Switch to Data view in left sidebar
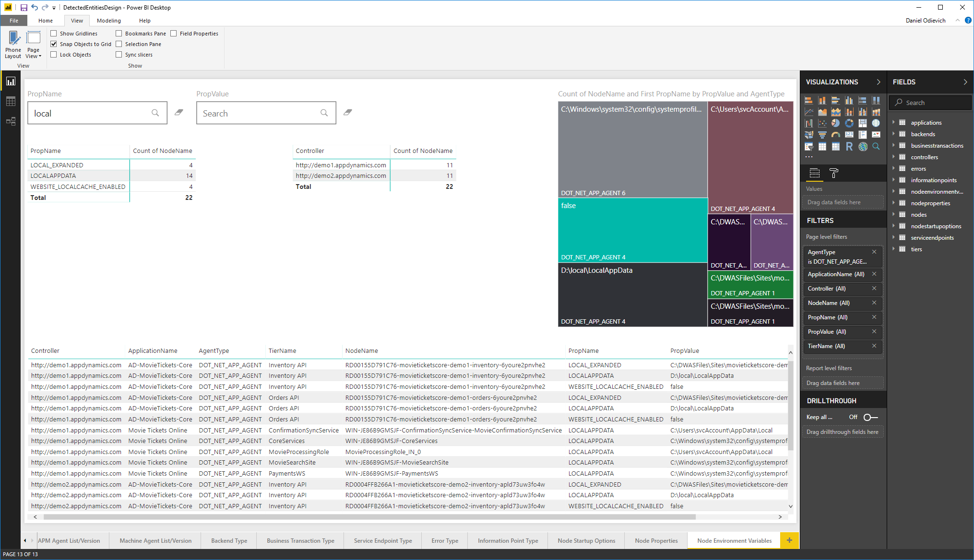The width and height of the screenshot is (974, 560). (x=11, y=101)
